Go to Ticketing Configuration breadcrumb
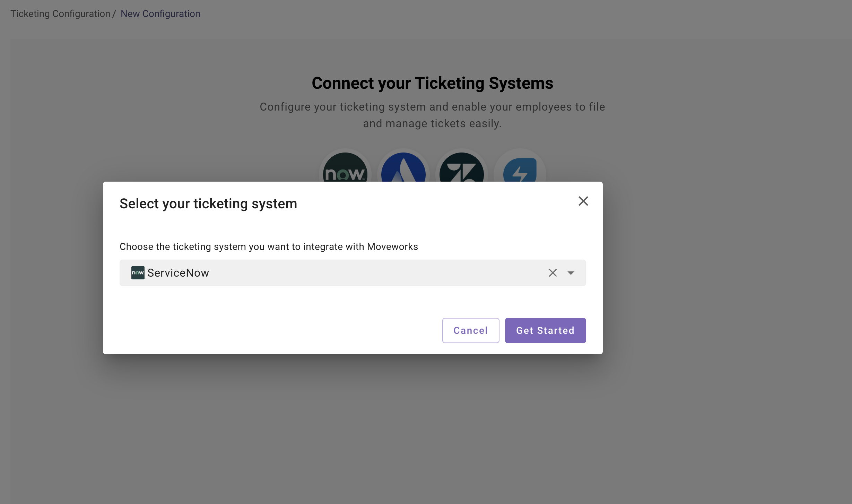 tap(60, 14)
